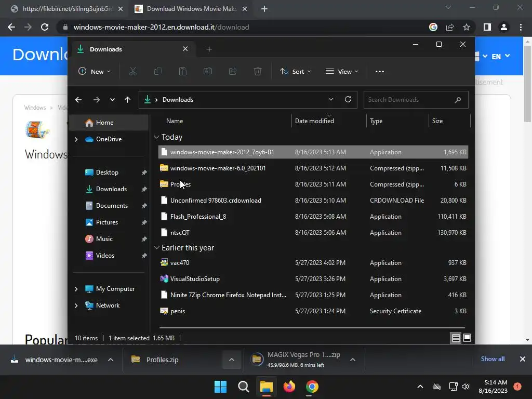Expand address bar history dropdown
Image resolution: width=532 pixels, height=399 pixels.
(331, 99)
